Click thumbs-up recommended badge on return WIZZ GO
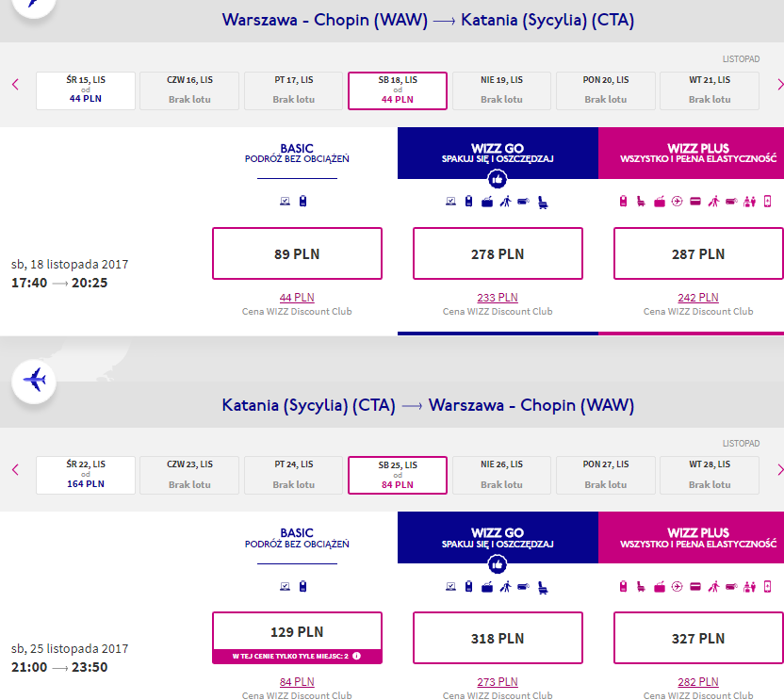The height and width of the screenshot is (700, 784). 498,564
